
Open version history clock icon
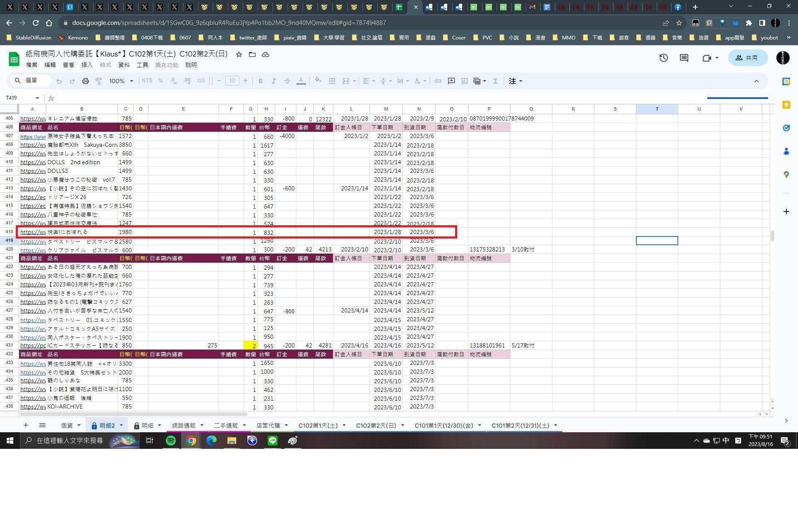[663, 58]
